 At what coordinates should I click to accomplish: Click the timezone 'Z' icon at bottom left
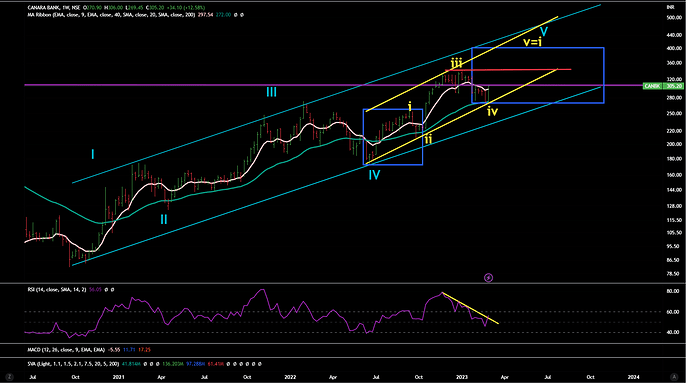10,377
